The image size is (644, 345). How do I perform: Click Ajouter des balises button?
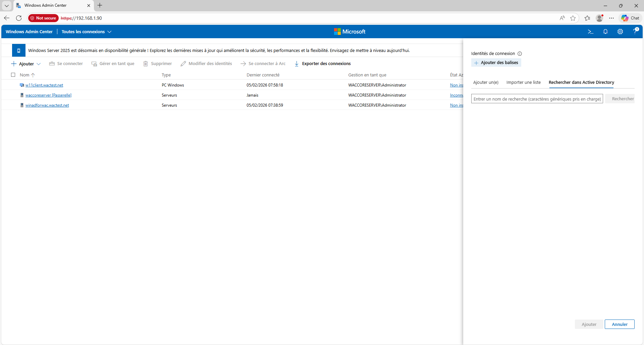(x=496, y=63)
